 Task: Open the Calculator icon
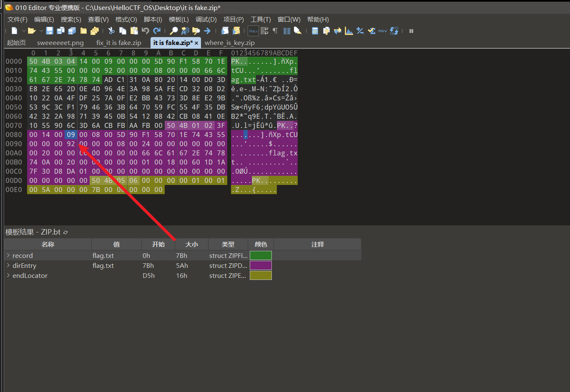(315, 31)
